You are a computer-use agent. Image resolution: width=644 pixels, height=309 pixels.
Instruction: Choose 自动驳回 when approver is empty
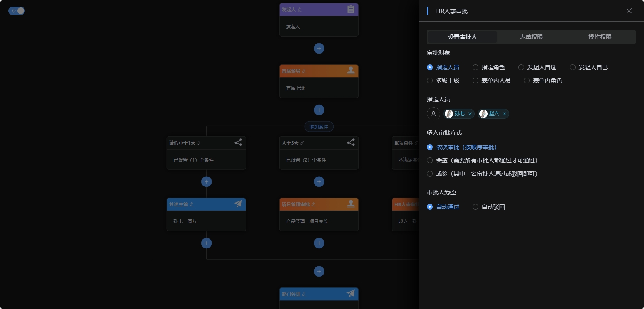[x=476, y=207]
